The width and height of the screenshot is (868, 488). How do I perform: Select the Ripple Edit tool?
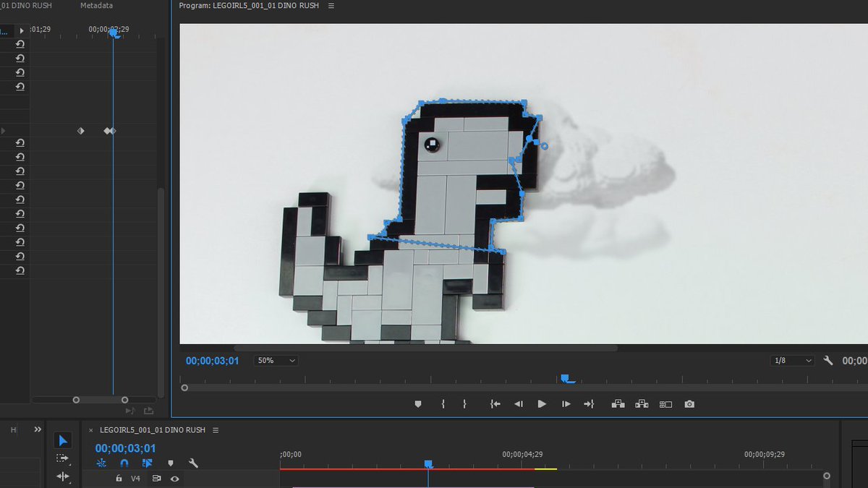[x=63, y=476]
